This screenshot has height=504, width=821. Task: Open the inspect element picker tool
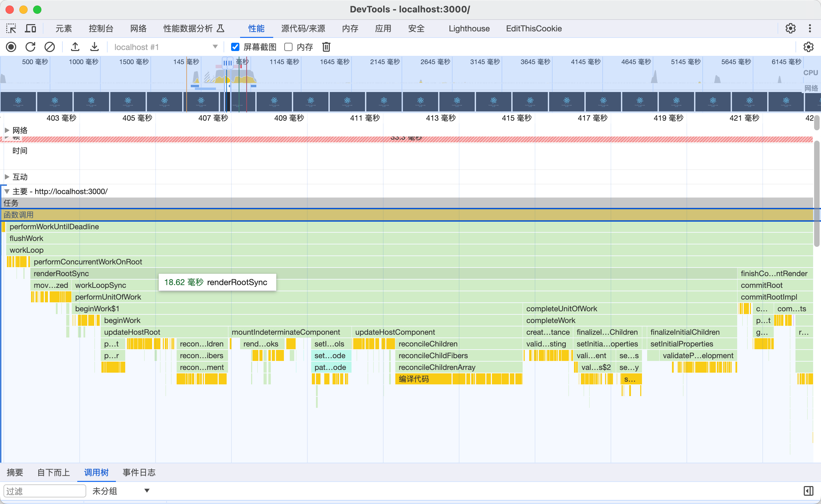click(x=11, y=29)
